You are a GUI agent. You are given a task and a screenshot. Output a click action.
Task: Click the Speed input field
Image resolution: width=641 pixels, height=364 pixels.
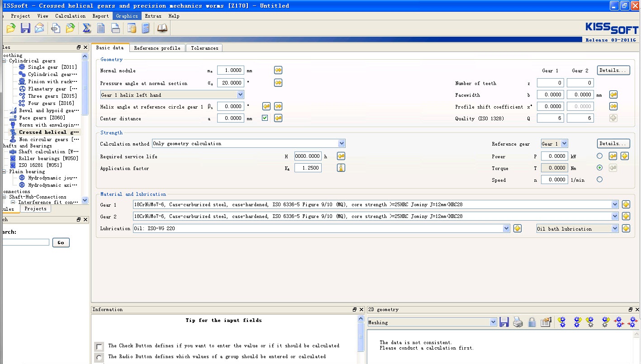555,180
